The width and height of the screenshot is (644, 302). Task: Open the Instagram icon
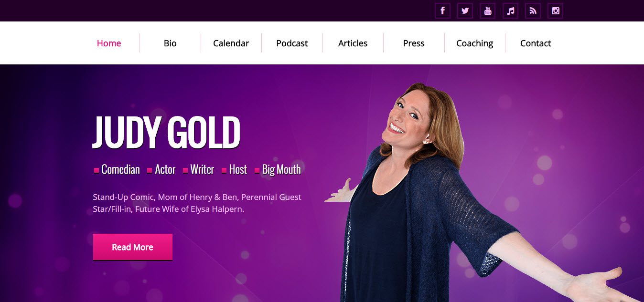(x=555, y=10)
